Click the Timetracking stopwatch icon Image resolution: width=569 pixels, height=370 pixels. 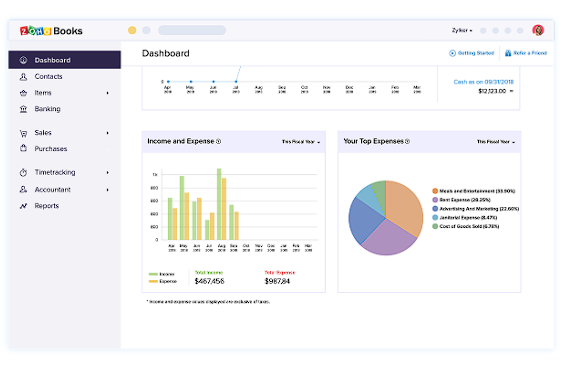23,172
